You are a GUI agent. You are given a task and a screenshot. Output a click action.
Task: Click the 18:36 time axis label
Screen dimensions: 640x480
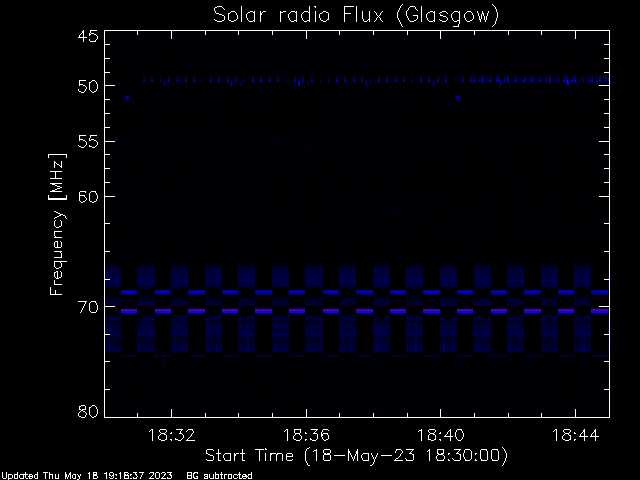click(x=306, y=435)
